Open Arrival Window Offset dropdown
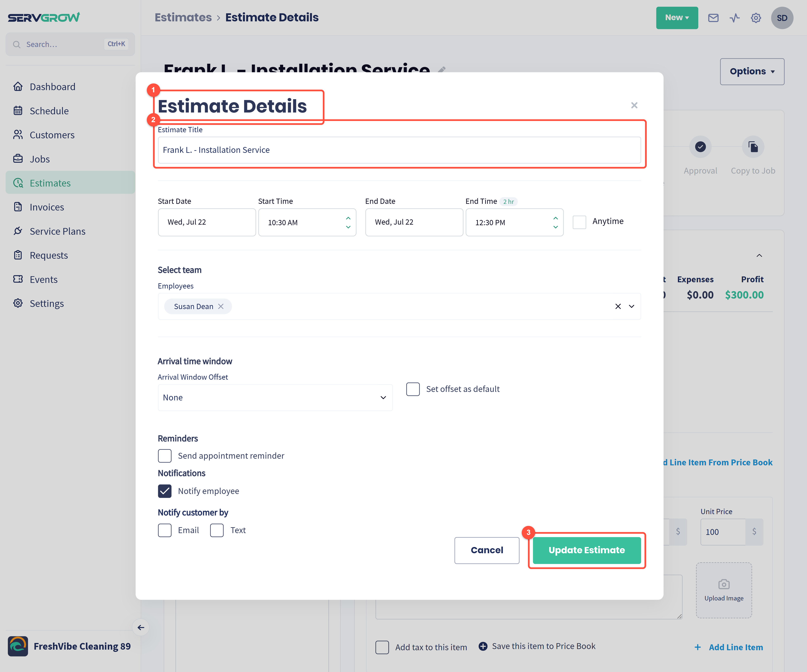This screenshot has height=672, width=807. [x=275, y=398]
